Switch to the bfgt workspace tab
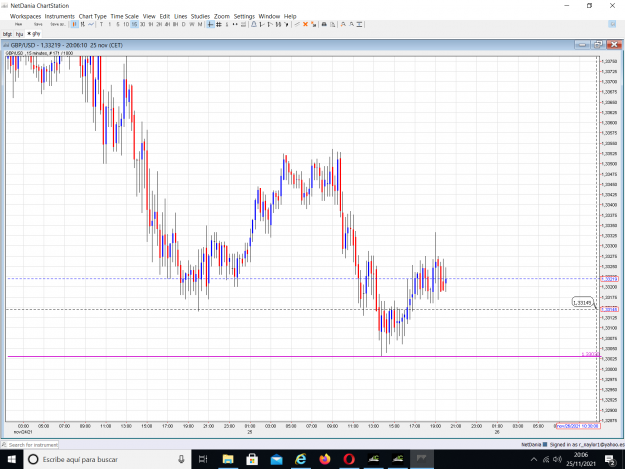Image resolution: width=625 pixels, height=469 pixels. pyautogui.click(x=7, y=34)
